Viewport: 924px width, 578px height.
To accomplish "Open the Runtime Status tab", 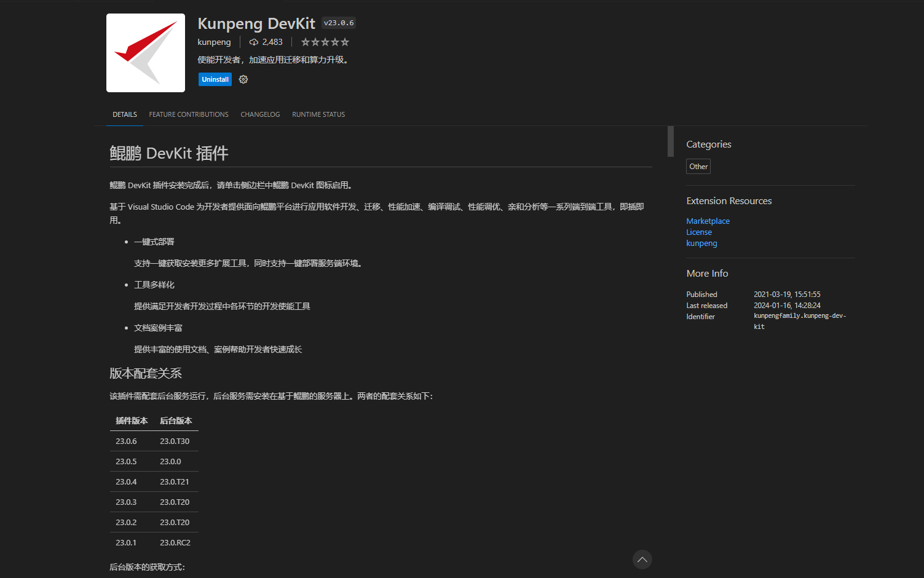I will [318, 114].
